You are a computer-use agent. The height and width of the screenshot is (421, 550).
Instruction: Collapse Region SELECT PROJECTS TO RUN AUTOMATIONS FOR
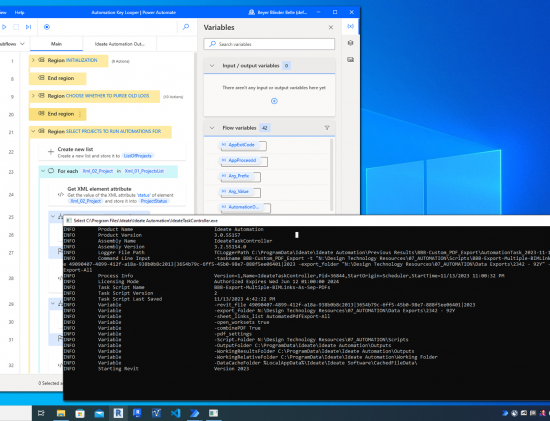pyautogui.click(x=33, y=131)
